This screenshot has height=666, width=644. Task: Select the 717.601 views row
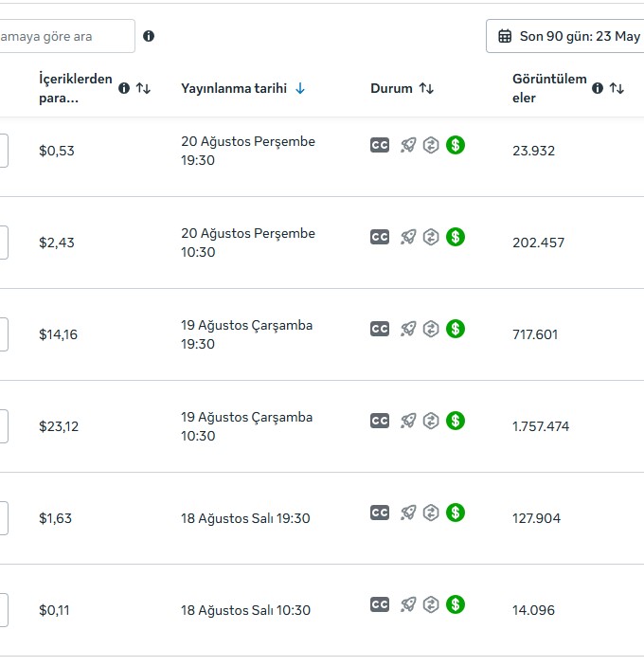tap(322, 334)
